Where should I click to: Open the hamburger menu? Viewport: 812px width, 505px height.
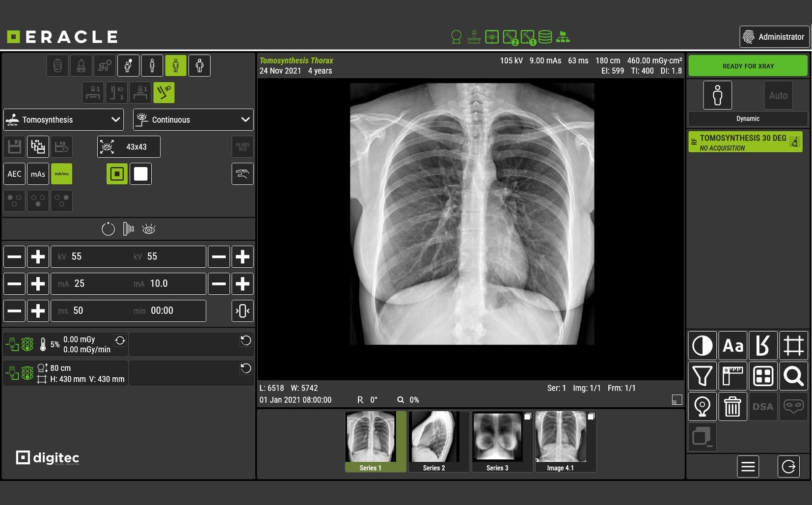tap(748, 467)
